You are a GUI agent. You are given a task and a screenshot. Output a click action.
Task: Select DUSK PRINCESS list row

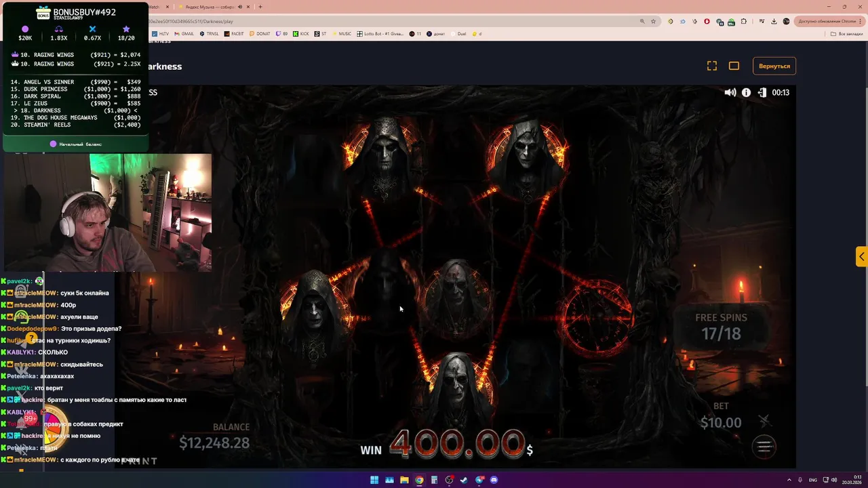click(75, 89)
